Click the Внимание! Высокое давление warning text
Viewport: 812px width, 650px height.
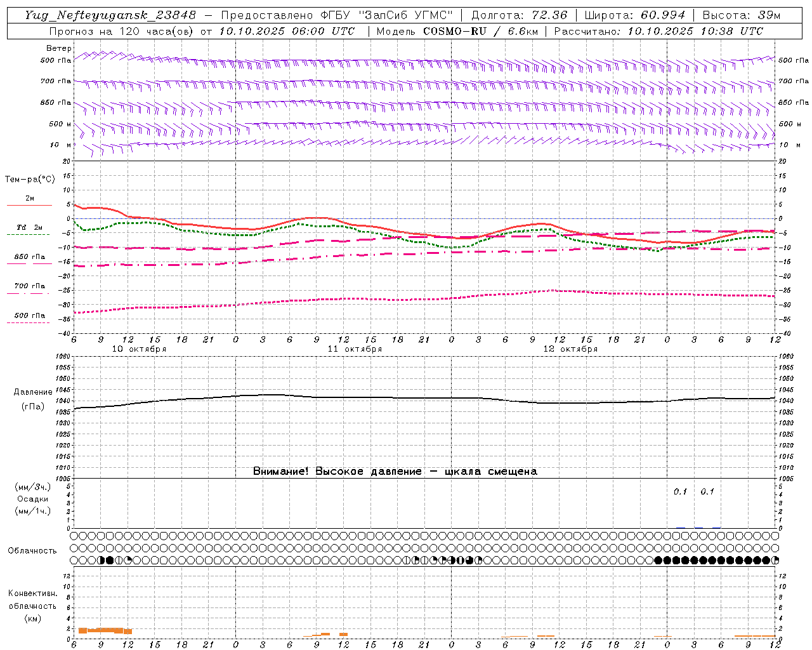point(395,471)
